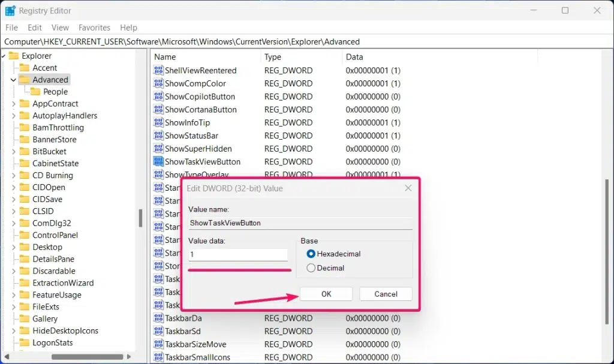Select the CIDSave key in tree
The image size is (614, 364).
pos(47,200)
